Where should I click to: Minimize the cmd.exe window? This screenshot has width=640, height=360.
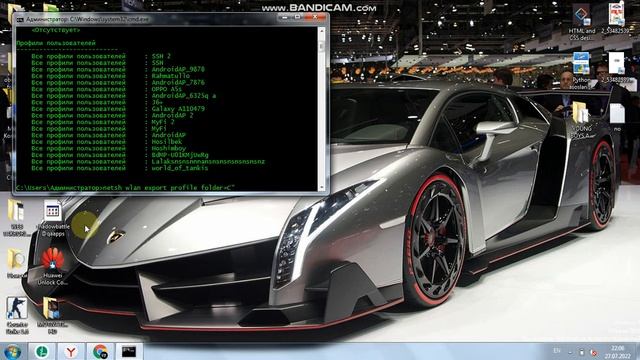pos(284,18)
